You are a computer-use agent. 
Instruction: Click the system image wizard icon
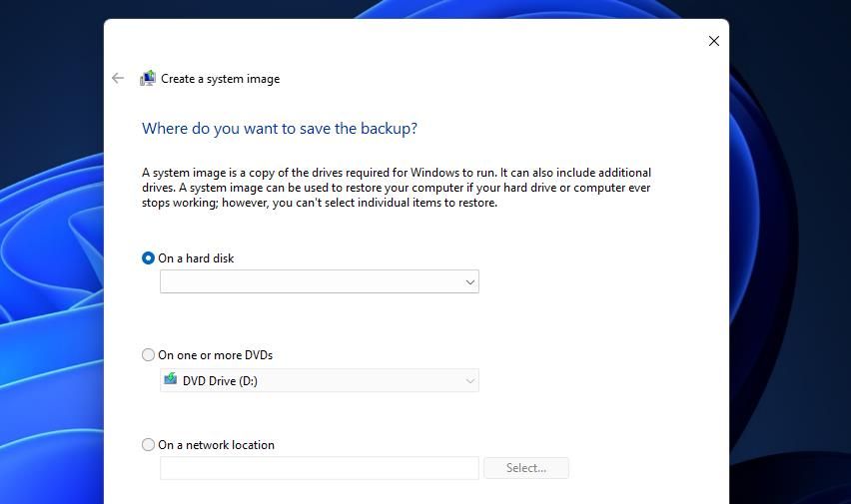(148, 78)
